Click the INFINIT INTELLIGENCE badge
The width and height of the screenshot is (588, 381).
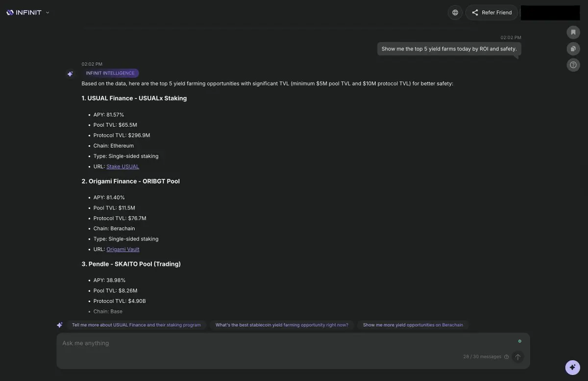[x=110, y=73]
